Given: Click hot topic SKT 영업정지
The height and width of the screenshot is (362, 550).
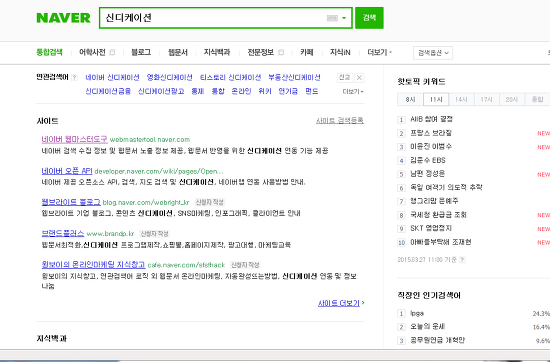Looking at the screenshot, I should pos(431,228).
